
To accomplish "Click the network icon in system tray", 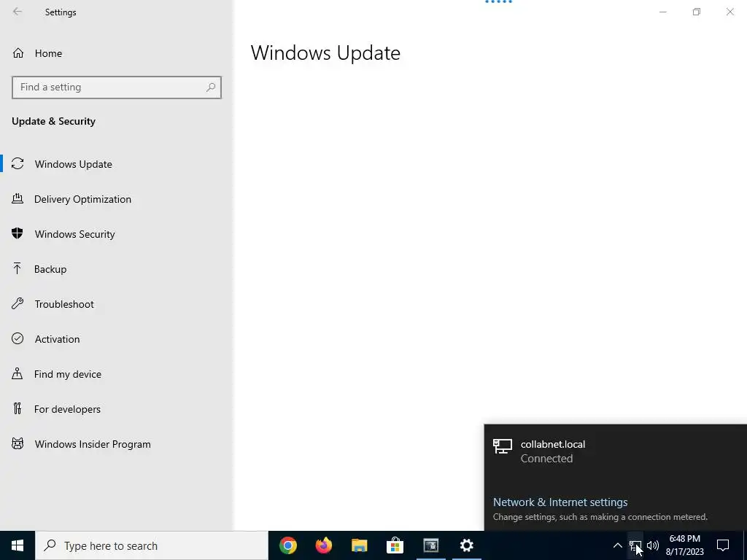I will pos(635,545).
